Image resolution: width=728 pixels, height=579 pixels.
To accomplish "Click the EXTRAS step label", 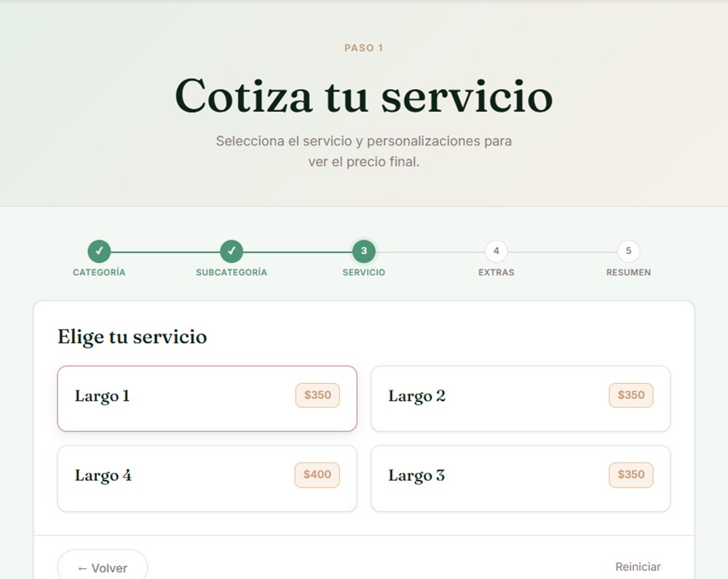I will point(496,272).
